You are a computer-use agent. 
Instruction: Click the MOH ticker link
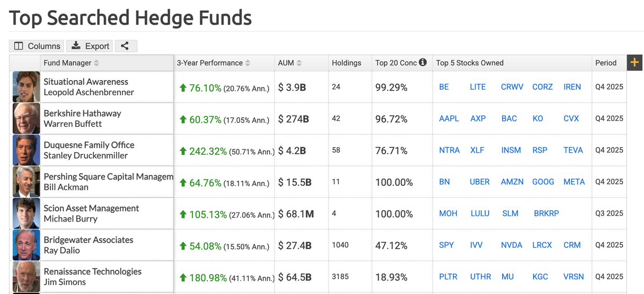[x=448, y=214]
